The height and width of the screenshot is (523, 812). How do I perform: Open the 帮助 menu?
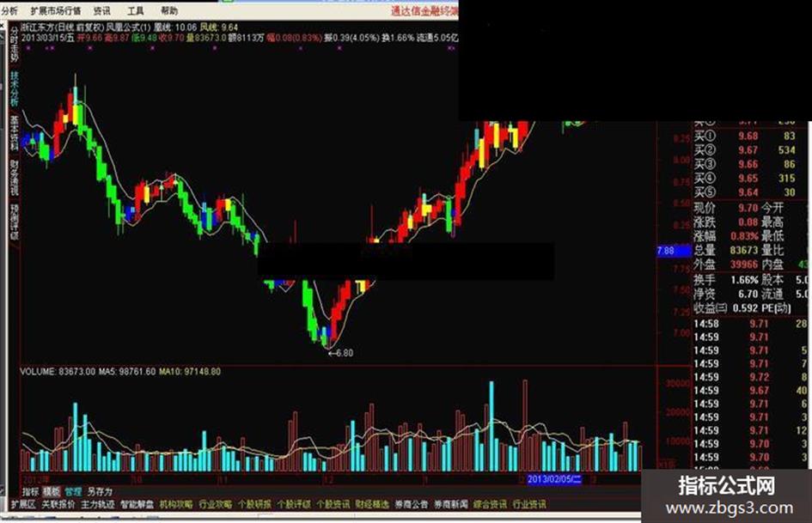pyautogui.click(x=169, y=10)
